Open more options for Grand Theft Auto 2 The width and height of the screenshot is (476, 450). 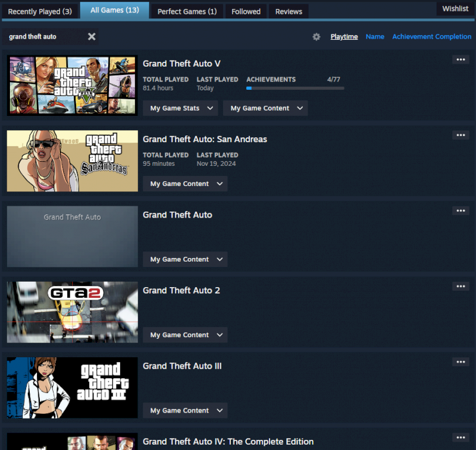point(461,287)
